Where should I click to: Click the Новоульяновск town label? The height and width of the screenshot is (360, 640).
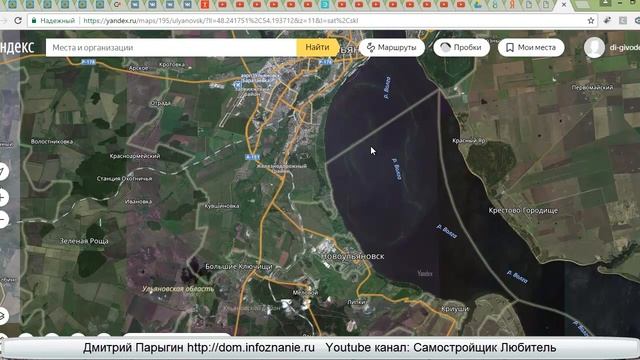click(x=353, y=256)
